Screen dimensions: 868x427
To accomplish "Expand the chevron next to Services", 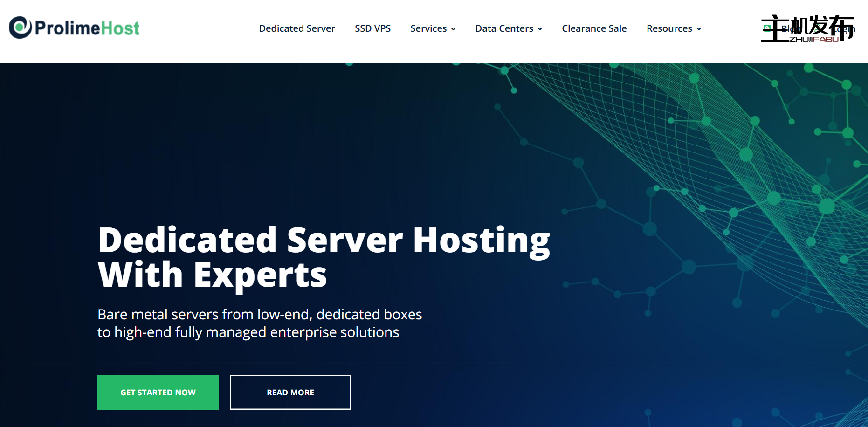I will click(x=453, y=29).
